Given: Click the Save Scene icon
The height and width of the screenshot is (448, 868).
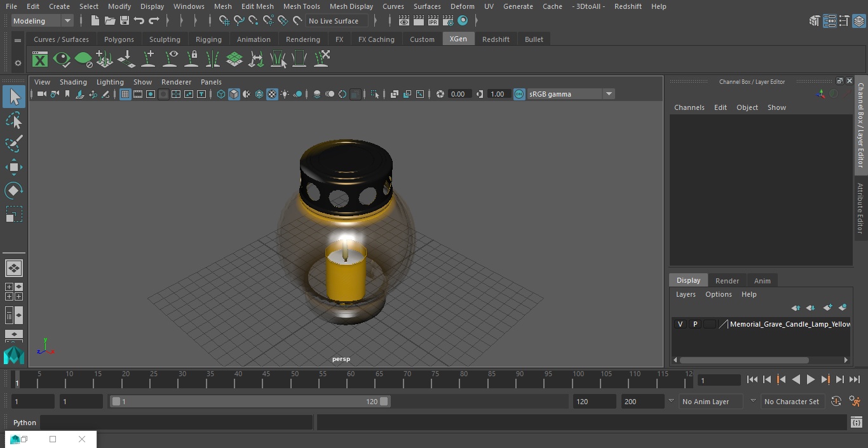Looking at the screenshot, I should (x=124, y=21).
